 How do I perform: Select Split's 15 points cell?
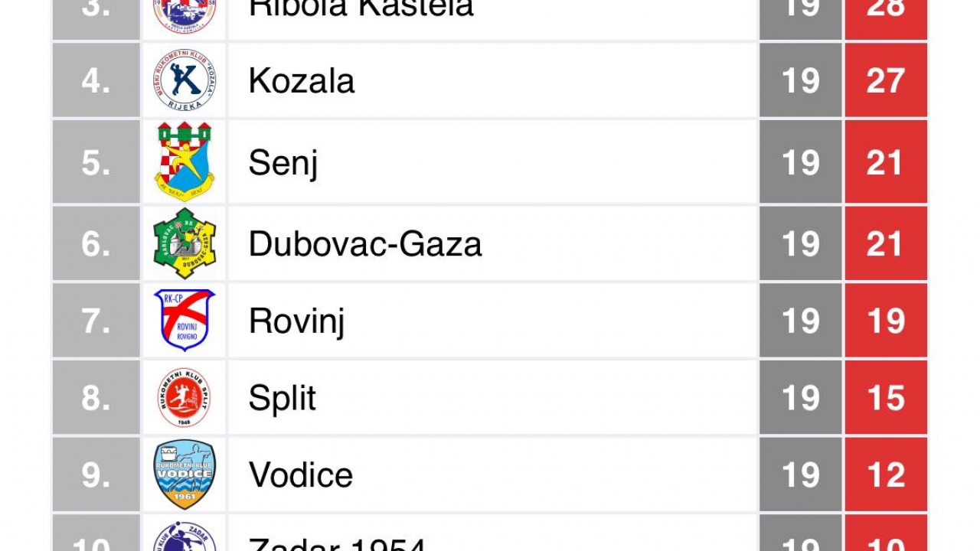pyautogui.click(x=886, y=398)
